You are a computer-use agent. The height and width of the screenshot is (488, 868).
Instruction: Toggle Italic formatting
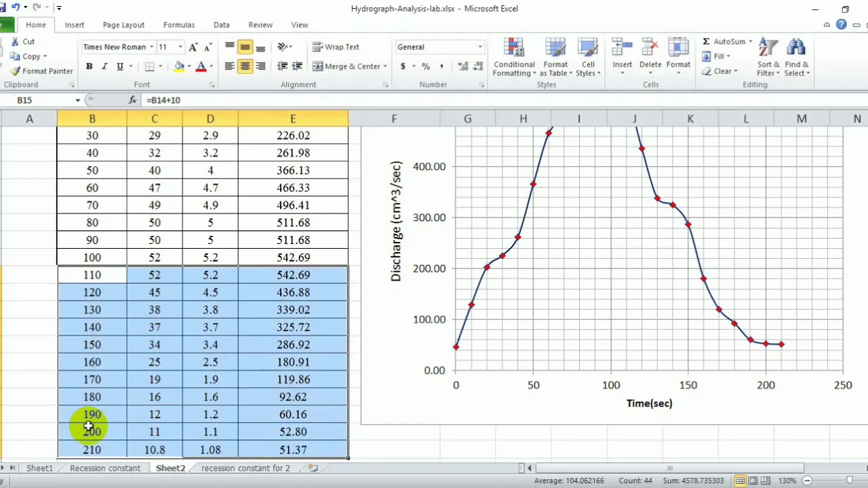point(104,66)
